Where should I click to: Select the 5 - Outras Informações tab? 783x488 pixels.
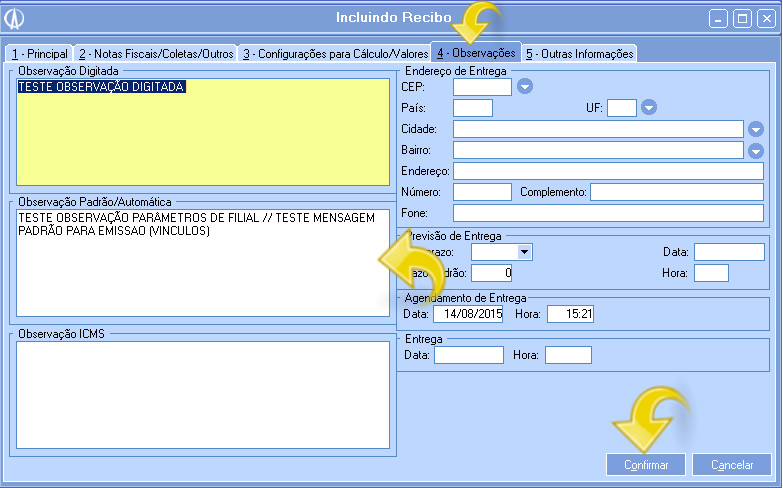tap(580, 53)
